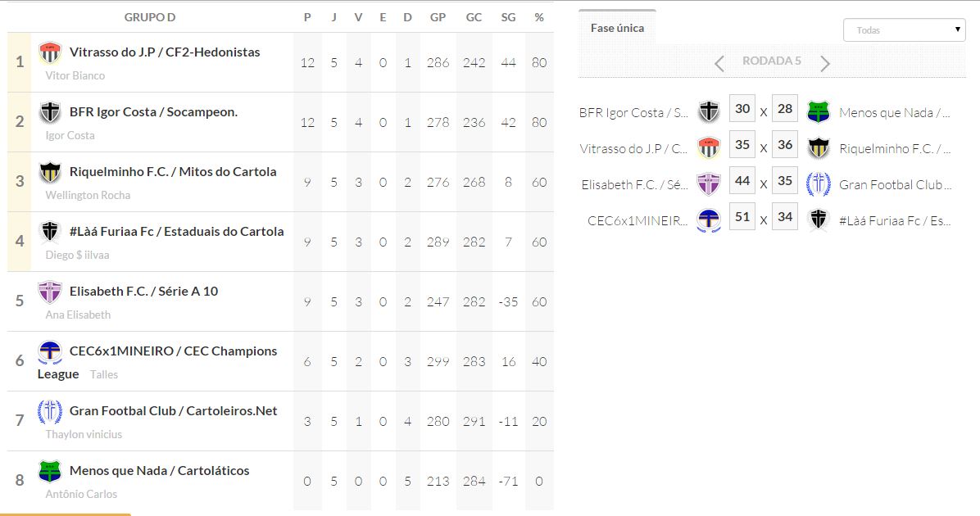Open Menos que Nada team in round matches
This screenshot has height=516, width=980.
tap(895, 113)
